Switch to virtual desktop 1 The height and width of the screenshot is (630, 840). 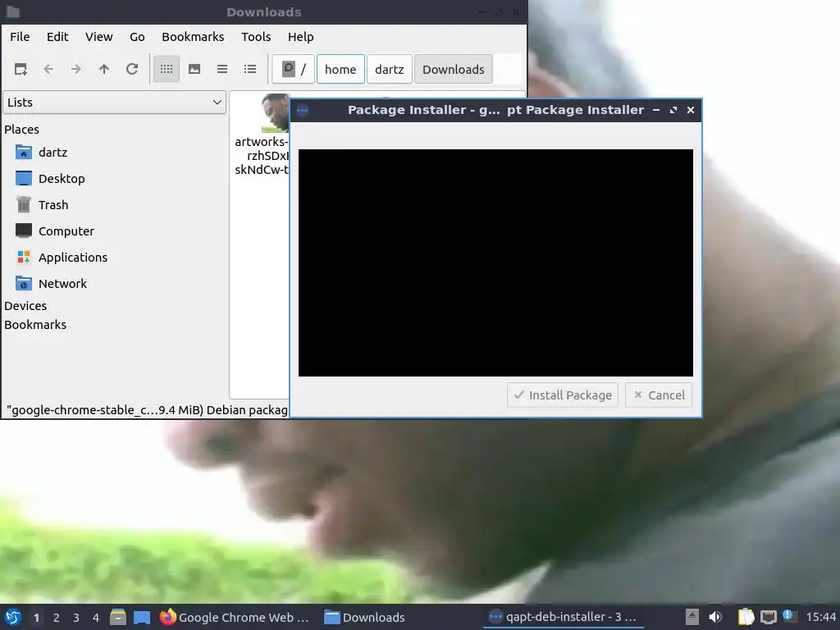click(36, 618)
